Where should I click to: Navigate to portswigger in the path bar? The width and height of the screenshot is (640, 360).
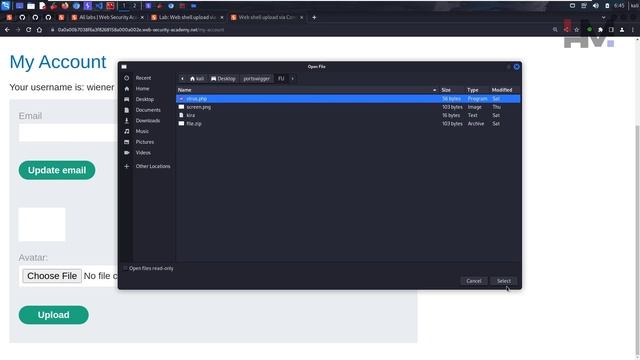[256, 78]
